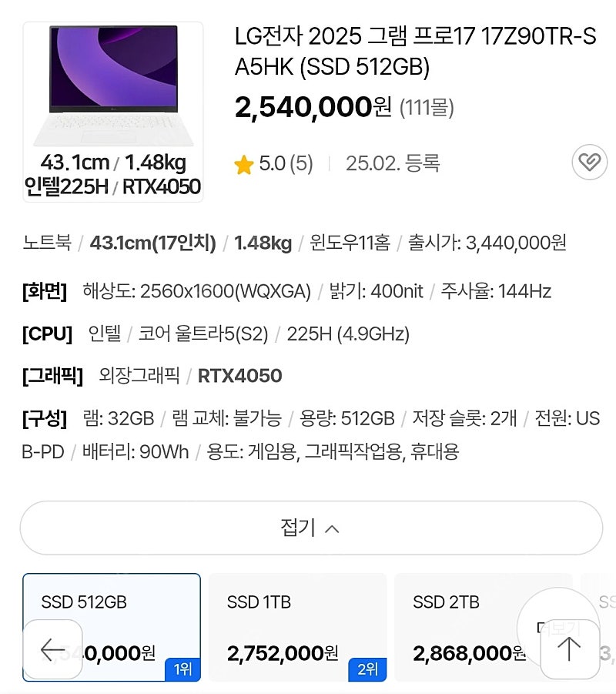Tap the yellow star rating icon

pos(244,165)
